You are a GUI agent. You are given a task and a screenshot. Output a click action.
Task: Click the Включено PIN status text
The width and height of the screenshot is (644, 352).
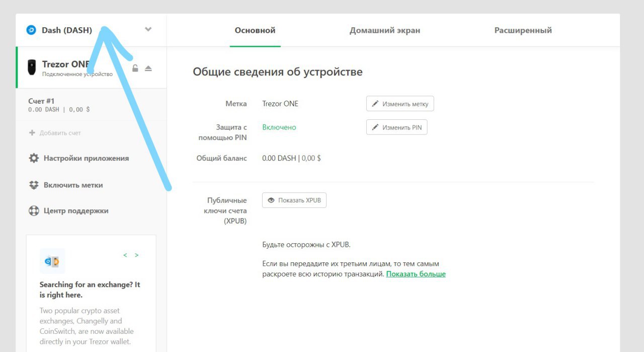click(x=279, y=127)
